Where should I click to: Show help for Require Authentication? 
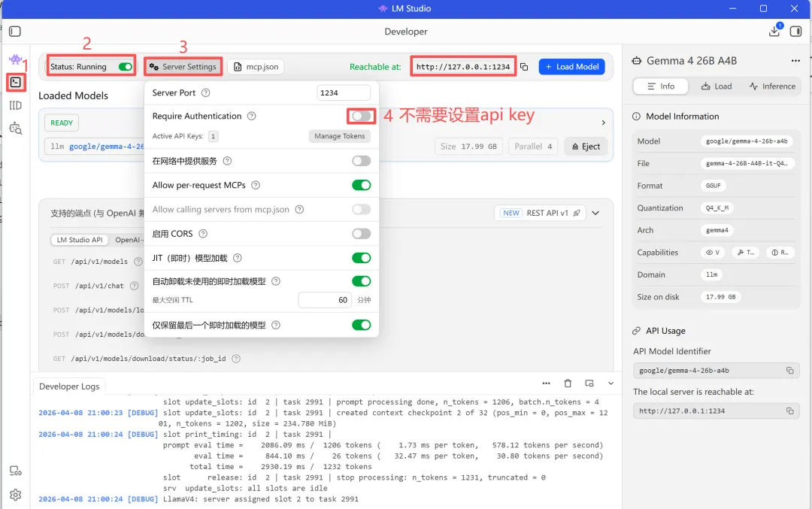point(251,116)
